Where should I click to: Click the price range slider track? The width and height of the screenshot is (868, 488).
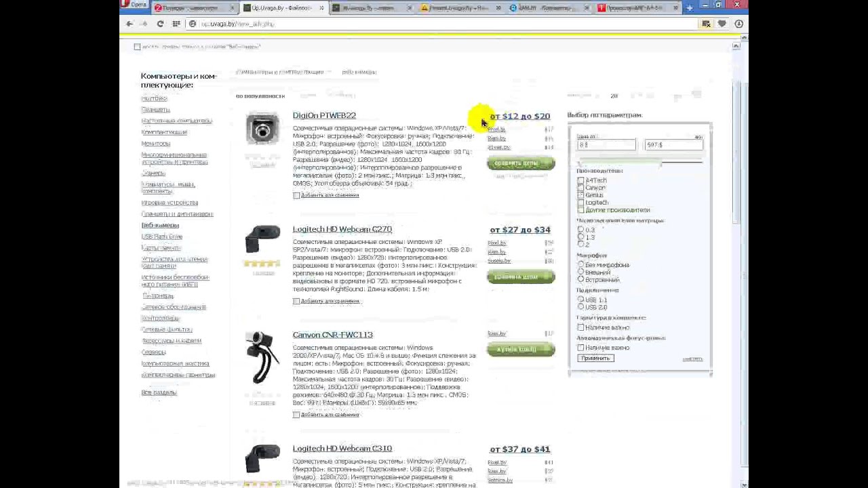(639, 161)
